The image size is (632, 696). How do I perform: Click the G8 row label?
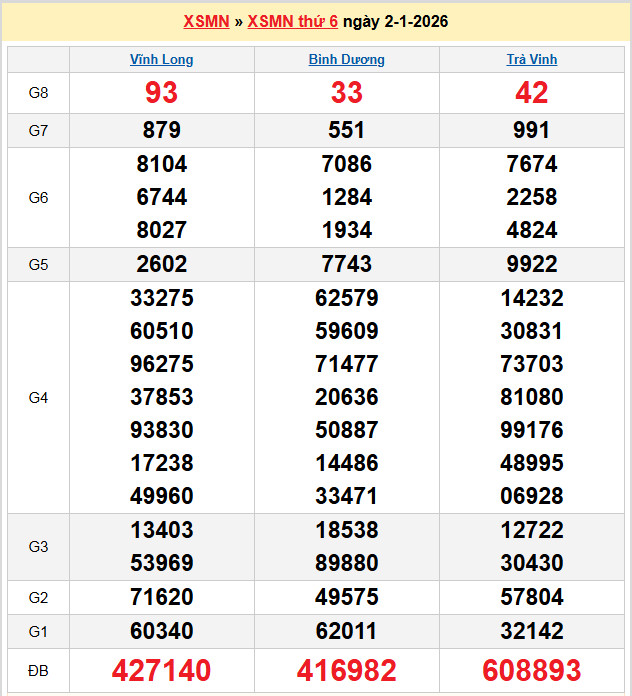click(38, 93)
